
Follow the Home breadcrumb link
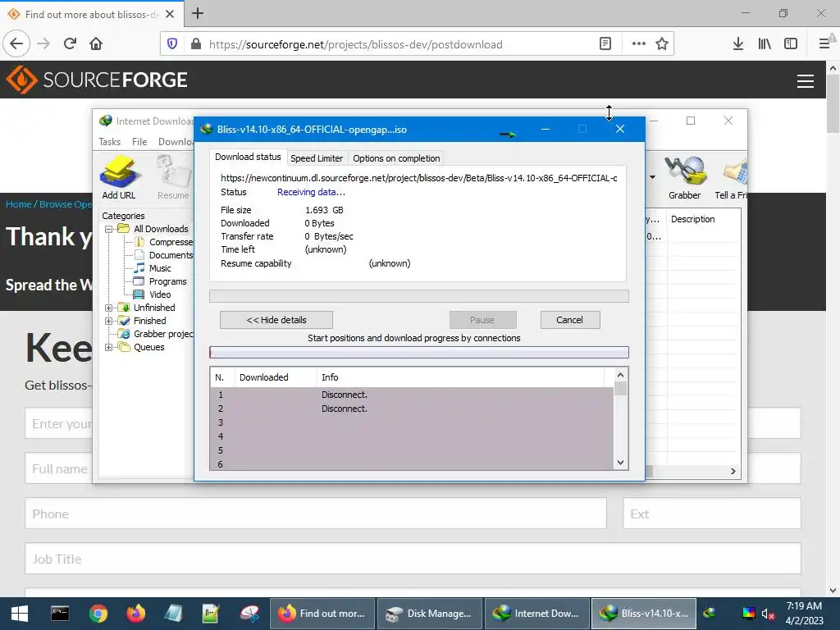coord(18,204)
